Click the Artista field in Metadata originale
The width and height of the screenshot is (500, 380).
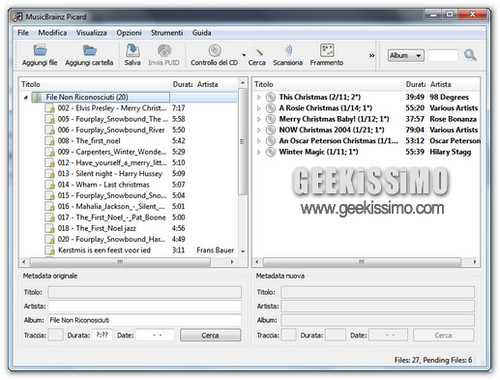(x=145, y=306)
